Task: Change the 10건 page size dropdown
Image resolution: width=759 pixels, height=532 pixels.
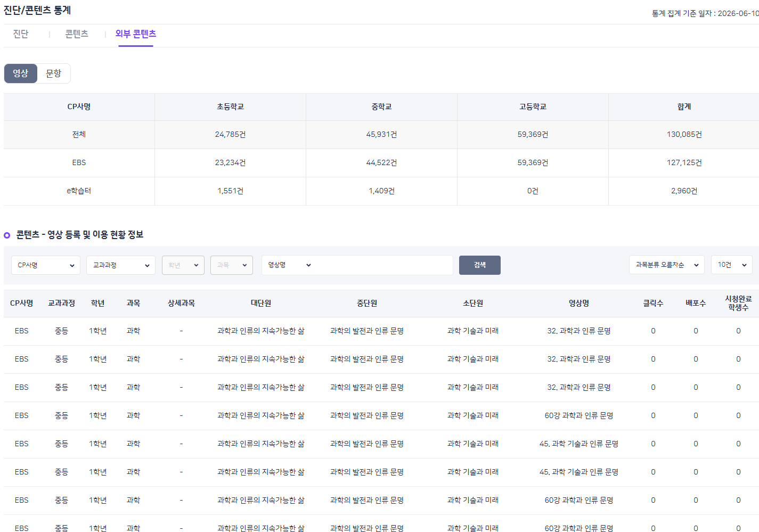Action: [x=732, y=265]
